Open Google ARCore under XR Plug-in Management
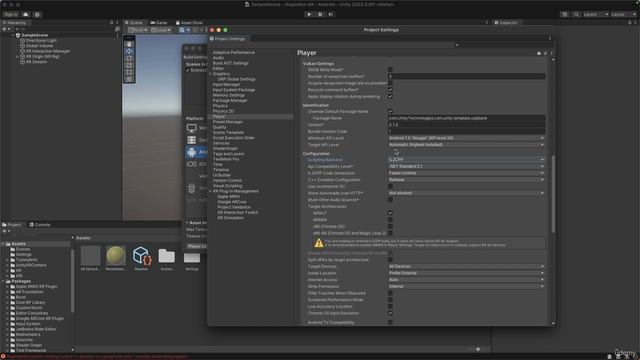The height and width of the screenshot is (360, 640). (x=231, y=202)
